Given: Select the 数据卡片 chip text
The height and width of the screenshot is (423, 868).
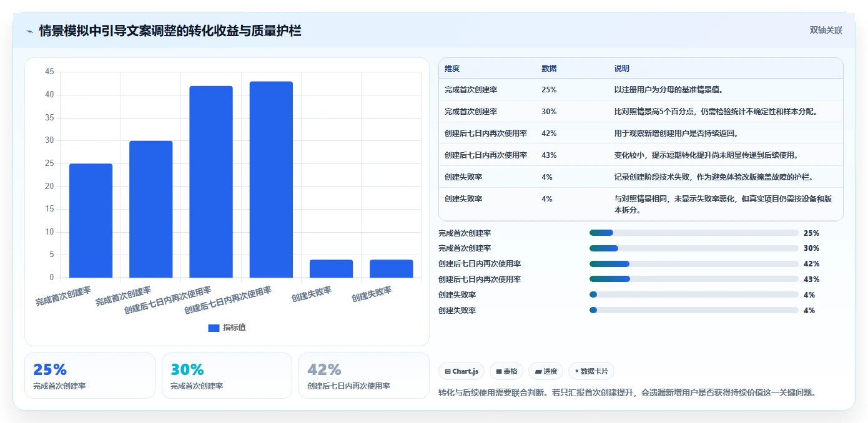Looking at the screenshot, I should coord(594,371).
